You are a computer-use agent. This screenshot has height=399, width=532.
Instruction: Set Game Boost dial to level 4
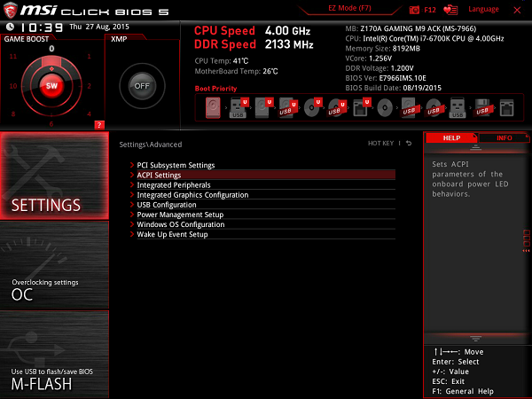click(x=89, y=114)
